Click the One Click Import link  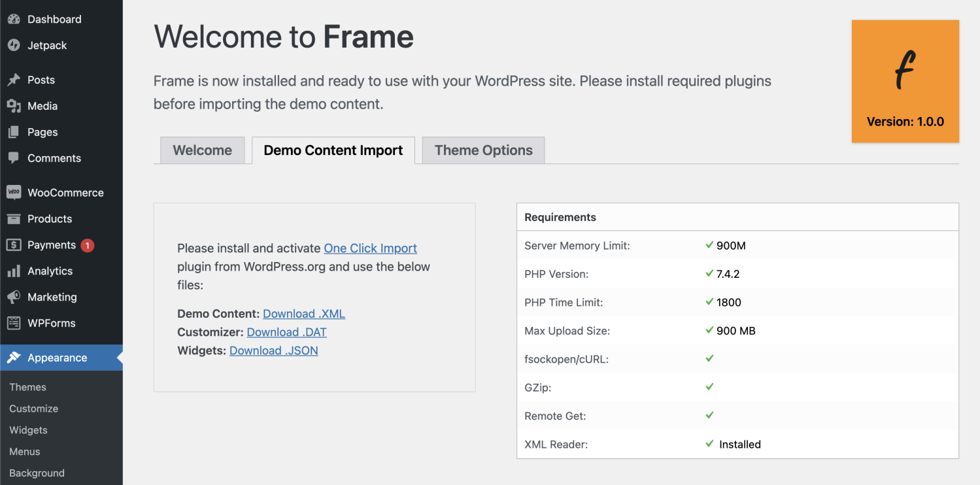click(x=370, y=248)
